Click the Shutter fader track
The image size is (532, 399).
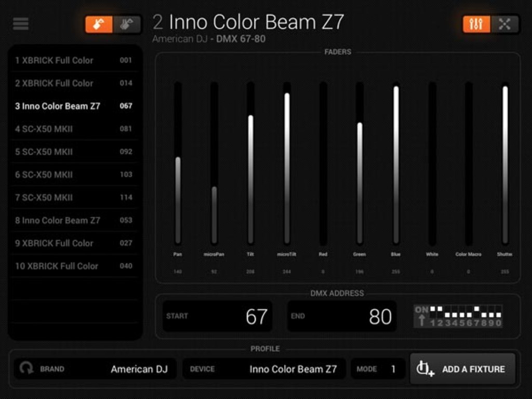(x=505, y=164)
